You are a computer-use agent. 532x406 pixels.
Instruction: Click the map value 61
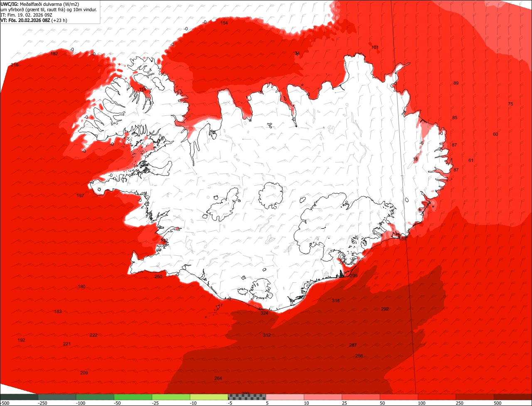471,161
